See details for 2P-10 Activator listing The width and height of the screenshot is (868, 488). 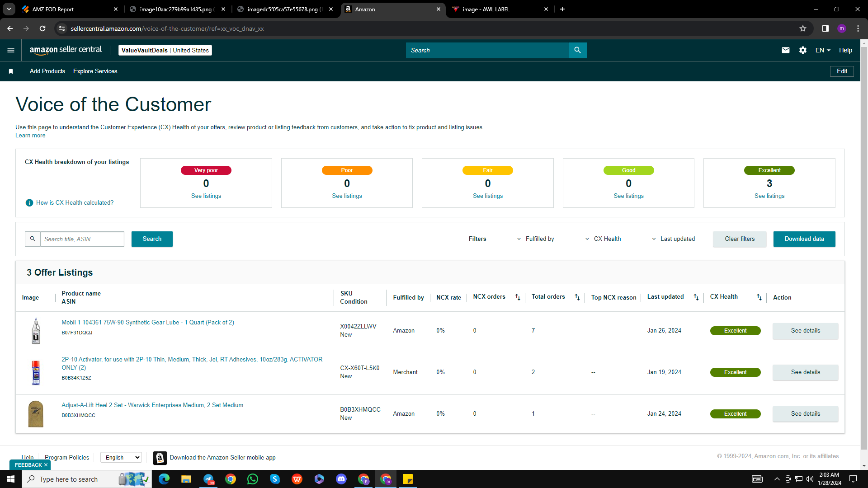[805, 372]
